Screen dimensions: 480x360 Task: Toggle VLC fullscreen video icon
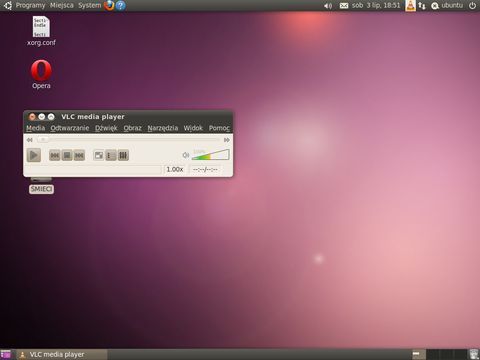point(99,155)
